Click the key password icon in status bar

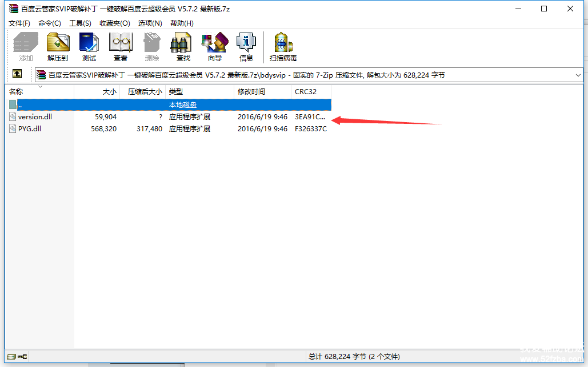point(22,357)
